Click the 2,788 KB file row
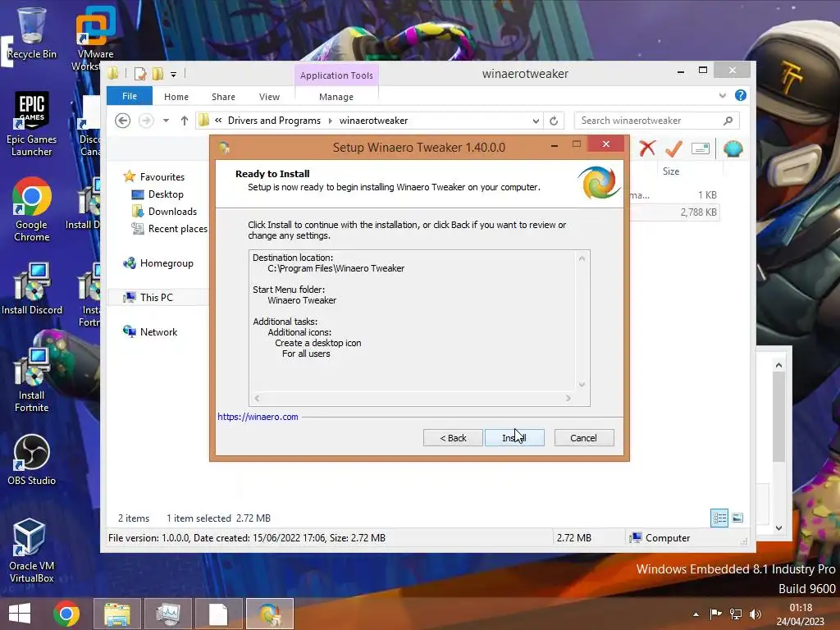 675,212
